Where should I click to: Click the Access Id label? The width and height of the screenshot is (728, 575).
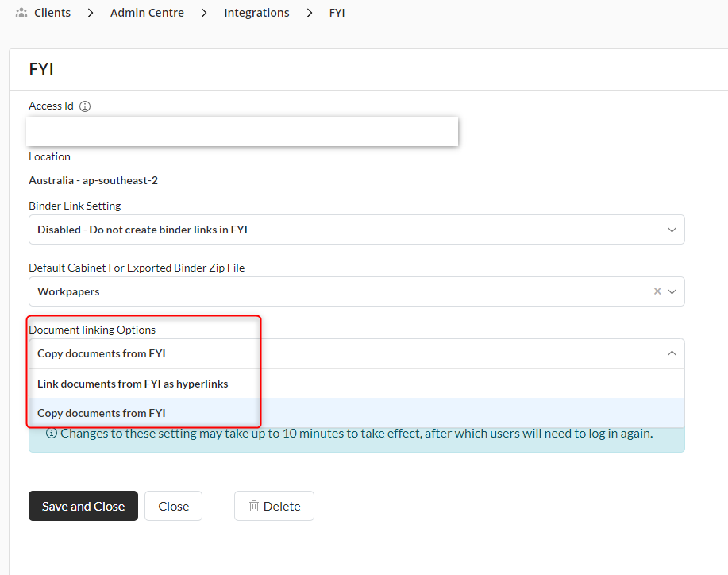(51, 106)
